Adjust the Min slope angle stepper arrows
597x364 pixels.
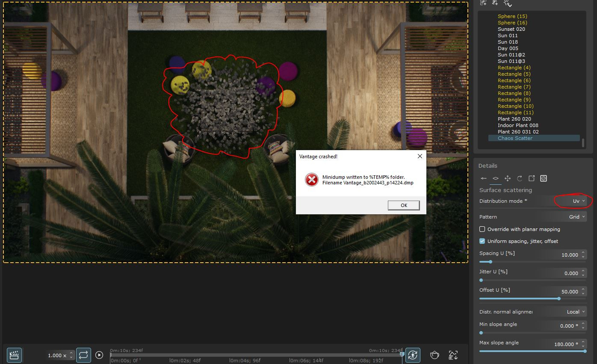(584, 326)
